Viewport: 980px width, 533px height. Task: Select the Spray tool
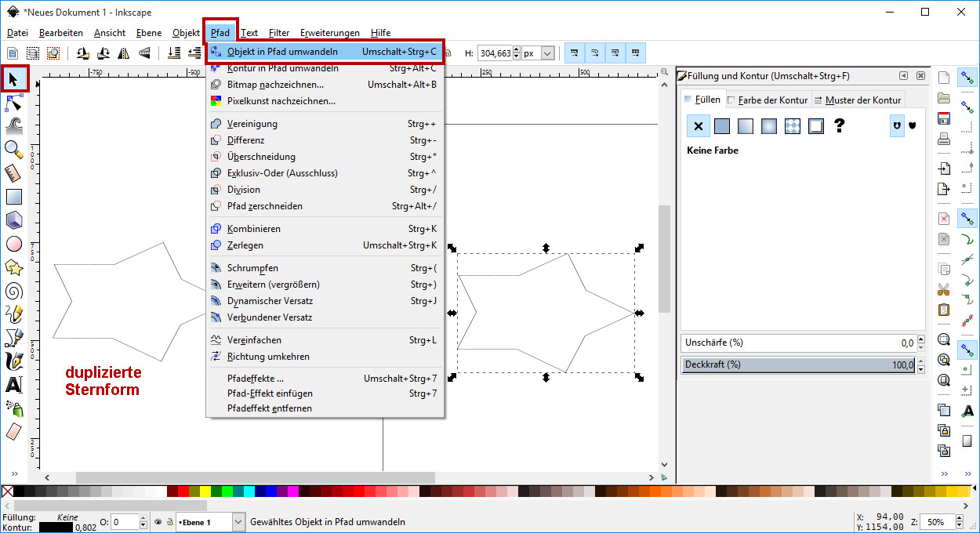point(13,408)
